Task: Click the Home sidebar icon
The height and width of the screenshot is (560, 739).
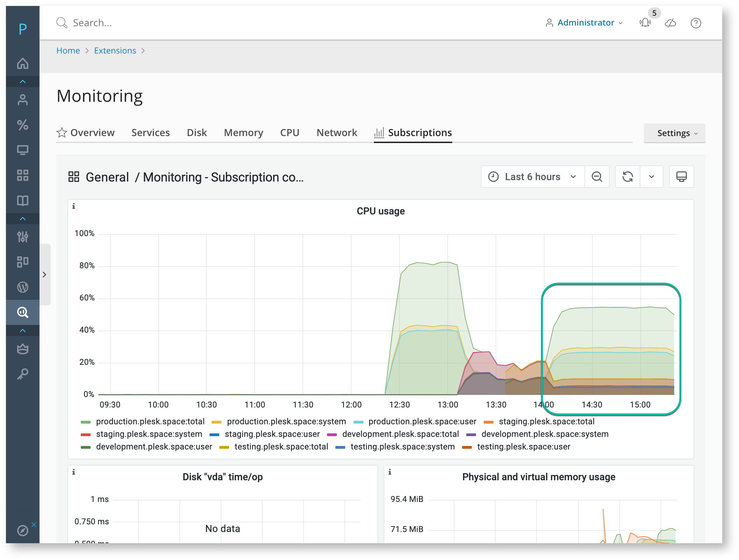Action: coord(23,63)
